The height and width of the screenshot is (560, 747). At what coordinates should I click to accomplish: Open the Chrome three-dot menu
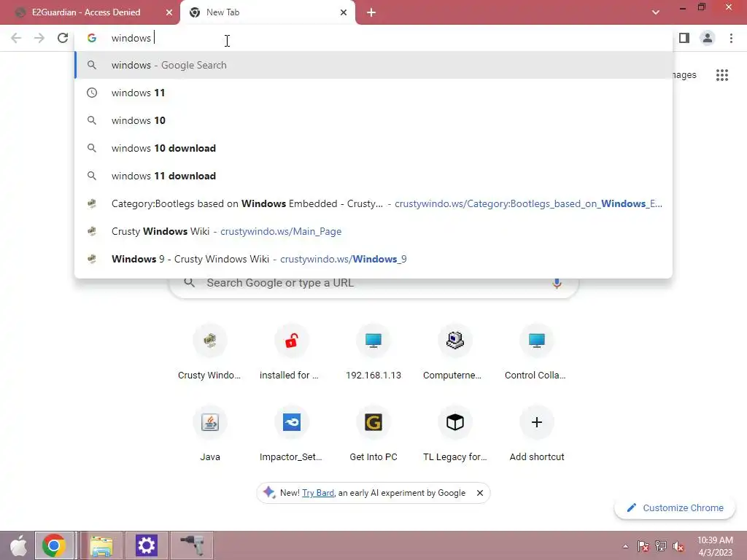[731, 38]
